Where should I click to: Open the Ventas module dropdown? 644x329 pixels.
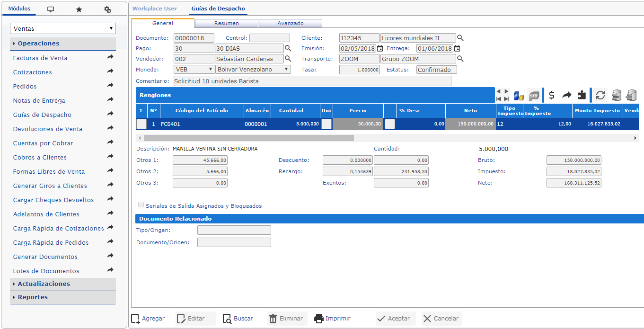[x=63, y=28]
